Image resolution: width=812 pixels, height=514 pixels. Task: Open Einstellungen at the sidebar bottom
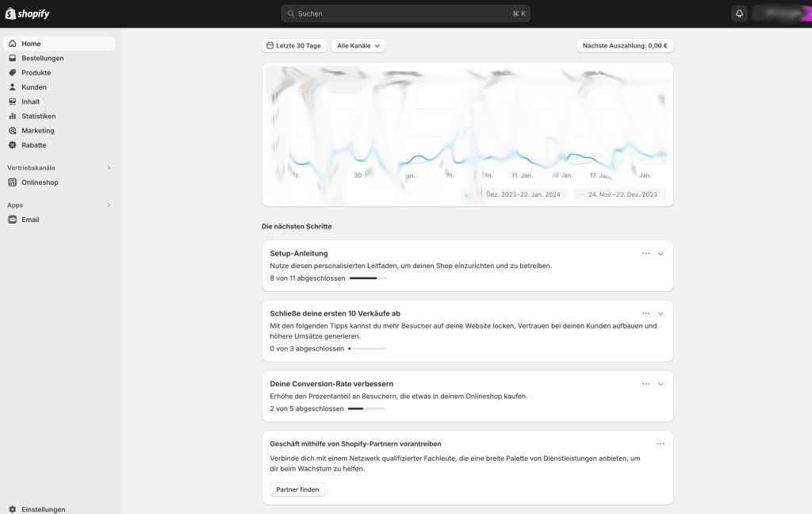coord(43,509)
